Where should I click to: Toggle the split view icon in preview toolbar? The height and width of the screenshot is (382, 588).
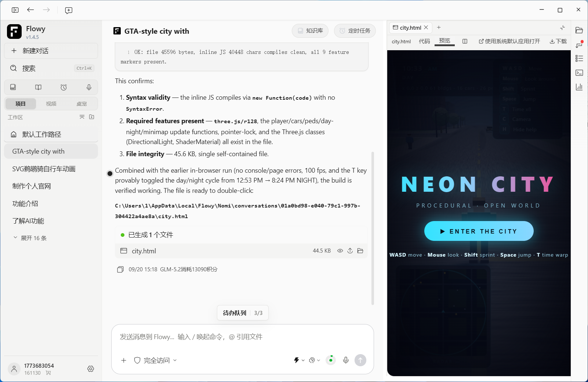click(x=465, y=41)
